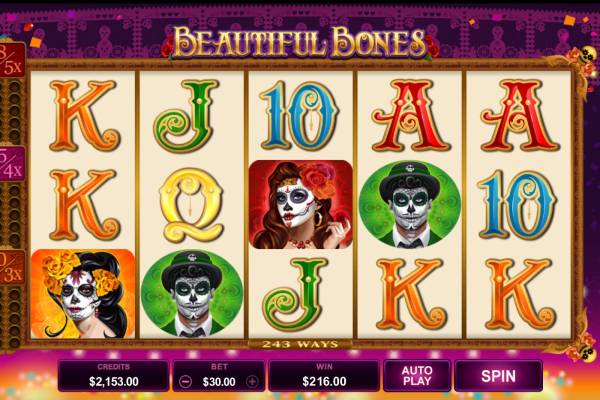Select the green J symbol at bottom of reel three
The width and height of the screenshot is (600, 400).
(x=295, y=294)
